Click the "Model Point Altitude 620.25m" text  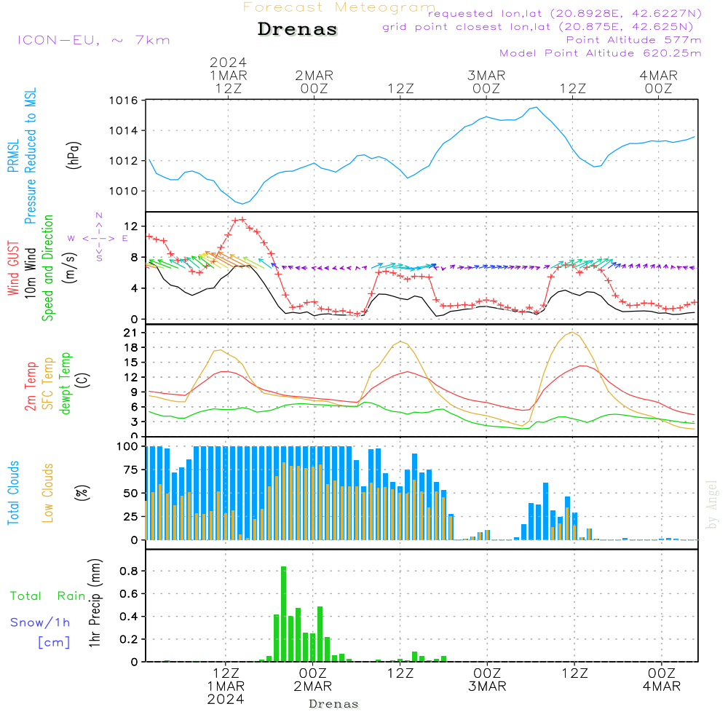pos(601,53)
